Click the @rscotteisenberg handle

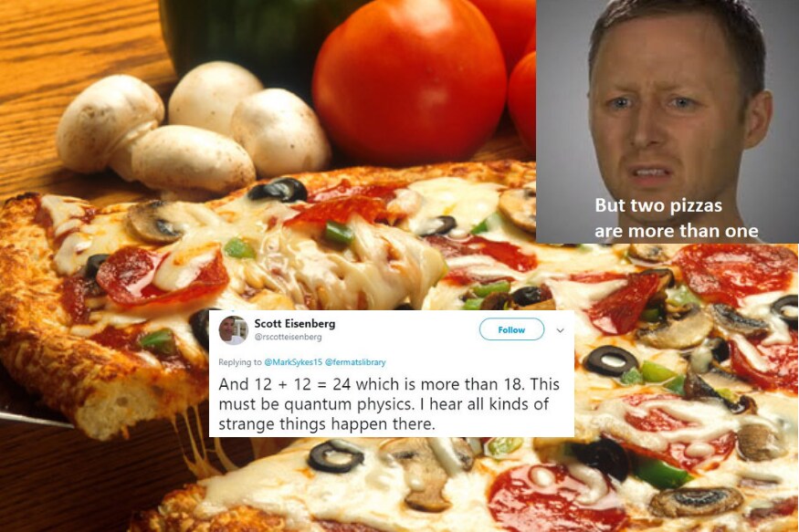288,337
